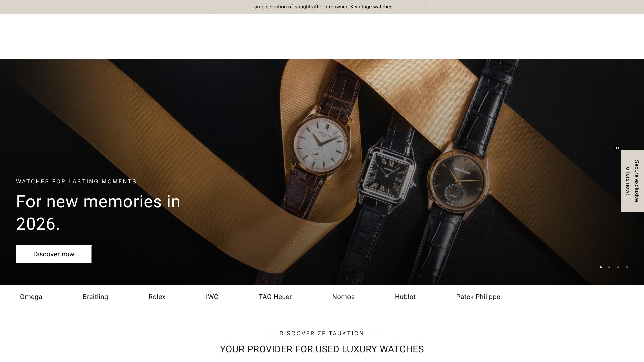Open the Hublot brand link
The image size is (644, 362).
[405, 297]
